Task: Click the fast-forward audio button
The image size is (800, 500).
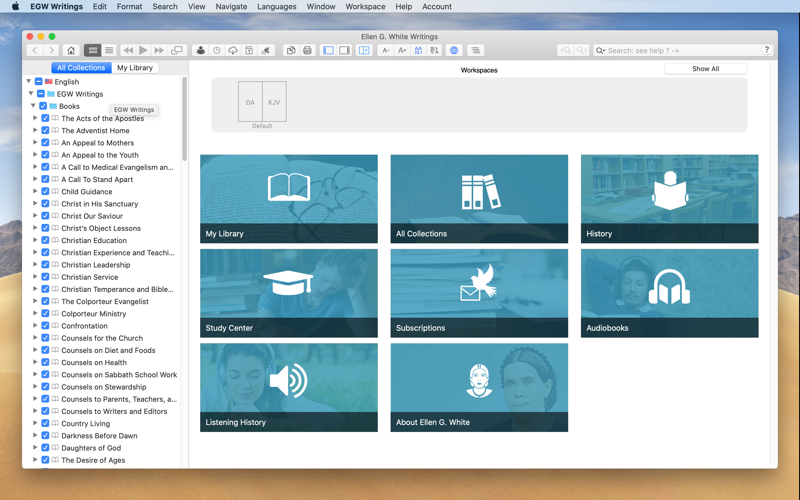Action: point(159,50)
